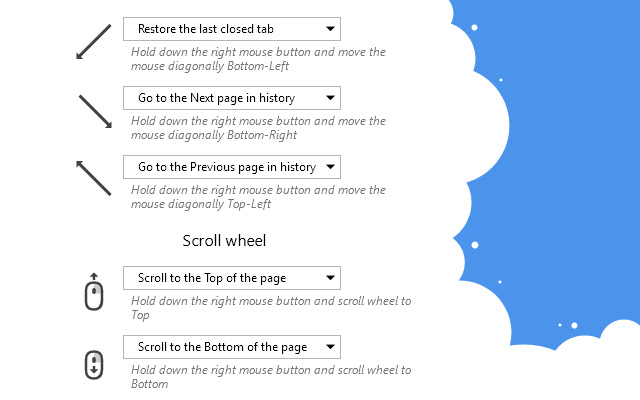Click the arrow on the Scroll to Bottom dropdown
Image resolution: width=640 pixels, height=400 pixels.
coord(329,348)
